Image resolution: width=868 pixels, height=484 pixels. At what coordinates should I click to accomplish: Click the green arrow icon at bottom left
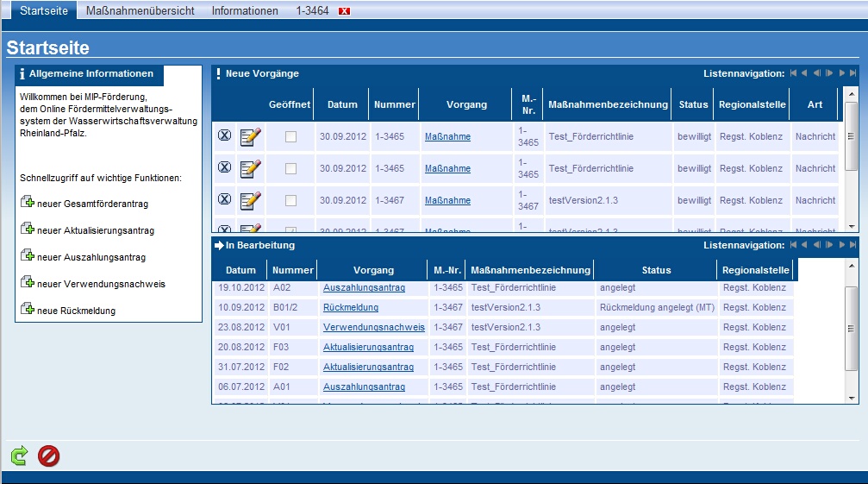pos(19,456)
